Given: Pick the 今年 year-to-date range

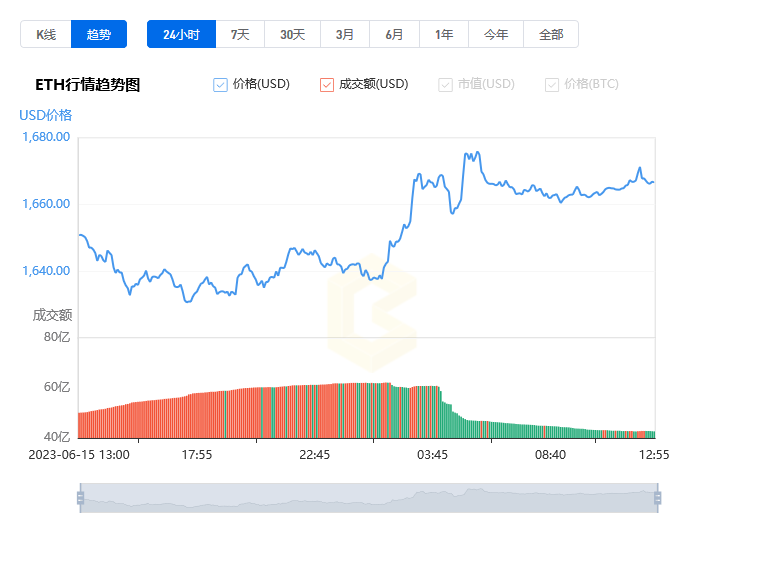Looking at the screenshot, I should coord(496,34).
